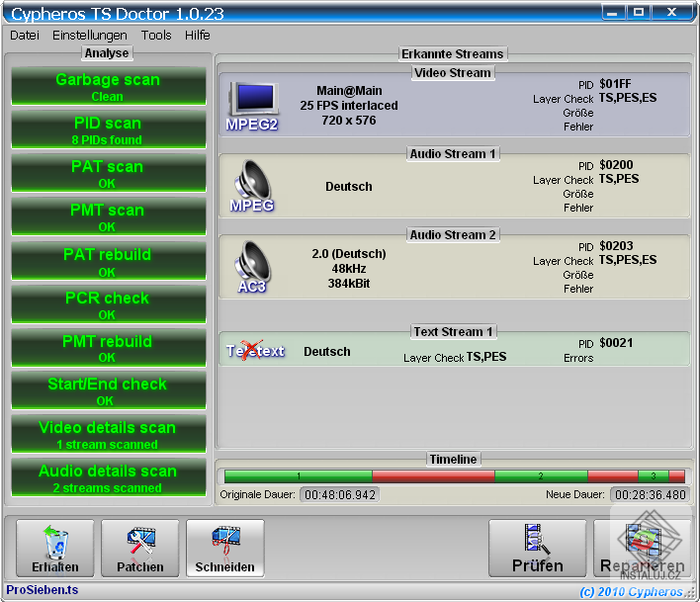Viewport: 700px width, 602px height.
Task: Click the first red segment in timeline
Action: [433, 476]
